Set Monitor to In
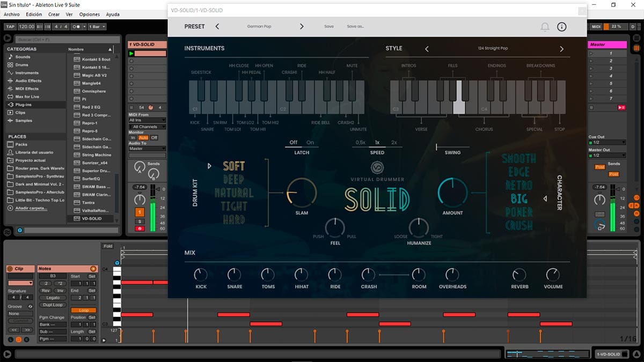Image resolution: width=644 pixels, height=362 pixels. pyautogui.click(x=133, y=138)
